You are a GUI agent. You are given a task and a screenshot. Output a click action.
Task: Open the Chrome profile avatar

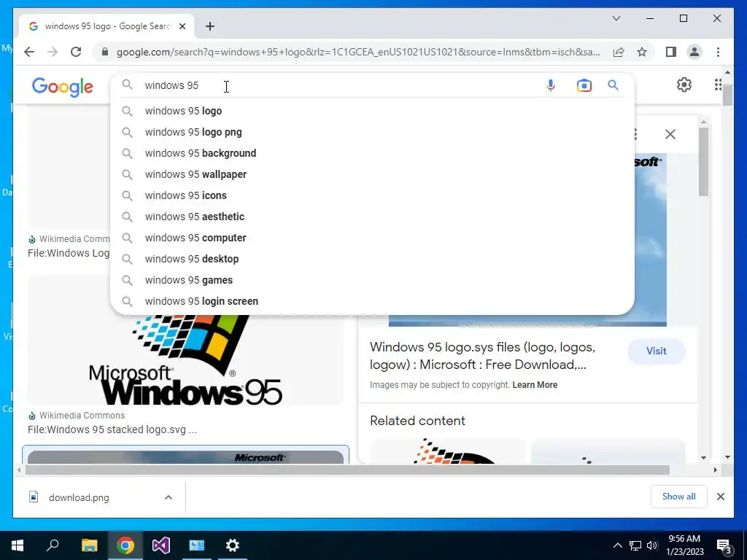694,52
